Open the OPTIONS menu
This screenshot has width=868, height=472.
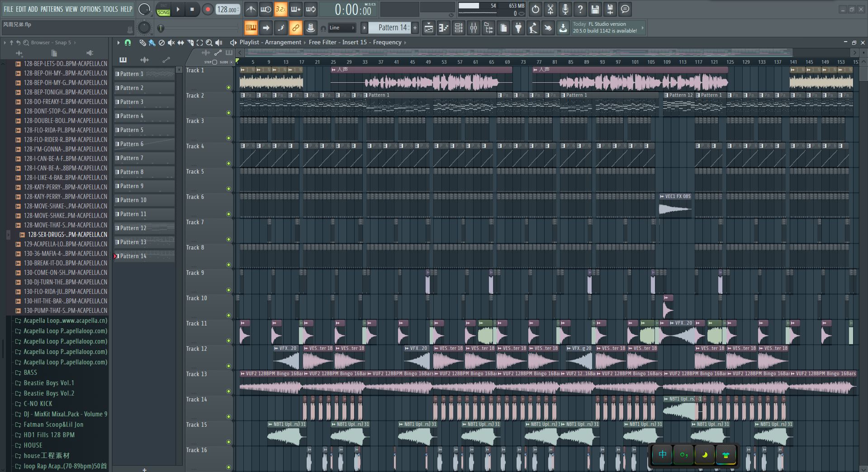(x=90, y=9)
